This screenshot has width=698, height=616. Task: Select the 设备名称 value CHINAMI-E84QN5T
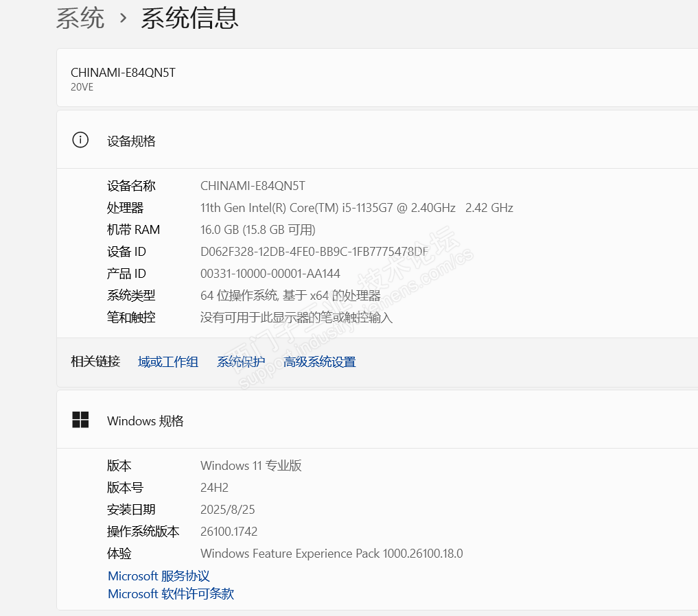point(253,185)
